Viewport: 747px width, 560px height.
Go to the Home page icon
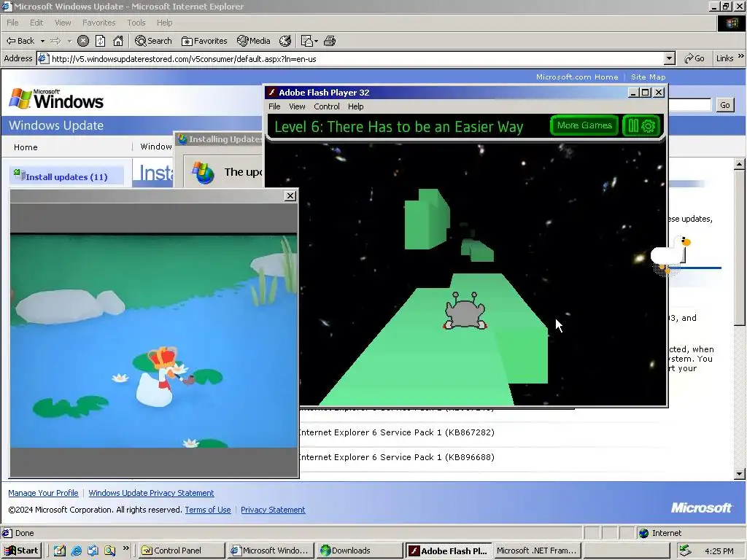pyautogui.click(x=118, y=41)
